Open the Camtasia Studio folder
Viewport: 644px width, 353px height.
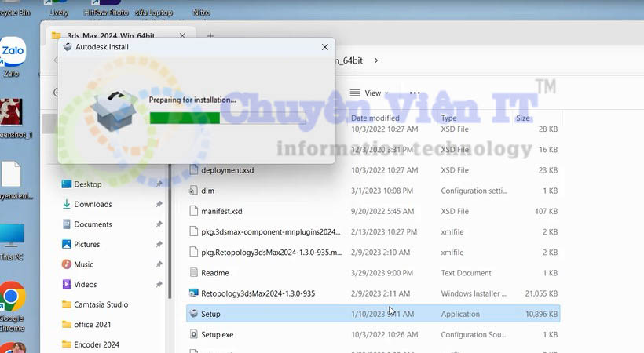click(101, 304)
